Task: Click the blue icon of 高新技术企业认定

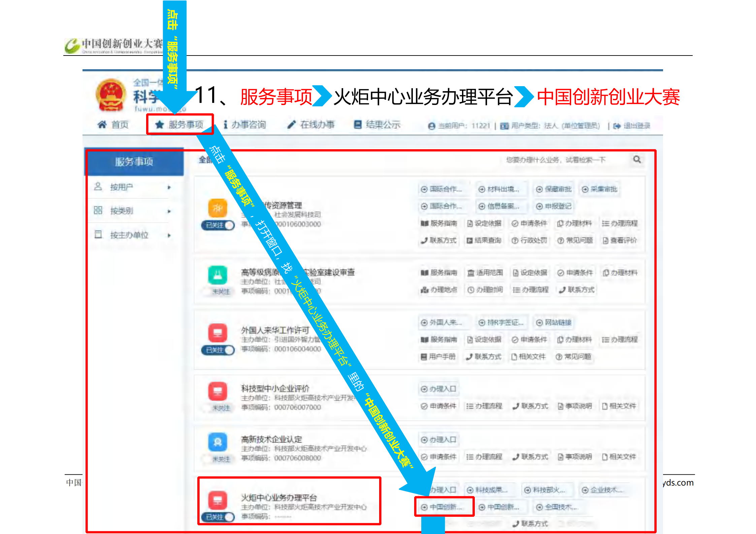Action: click(218, 441)
